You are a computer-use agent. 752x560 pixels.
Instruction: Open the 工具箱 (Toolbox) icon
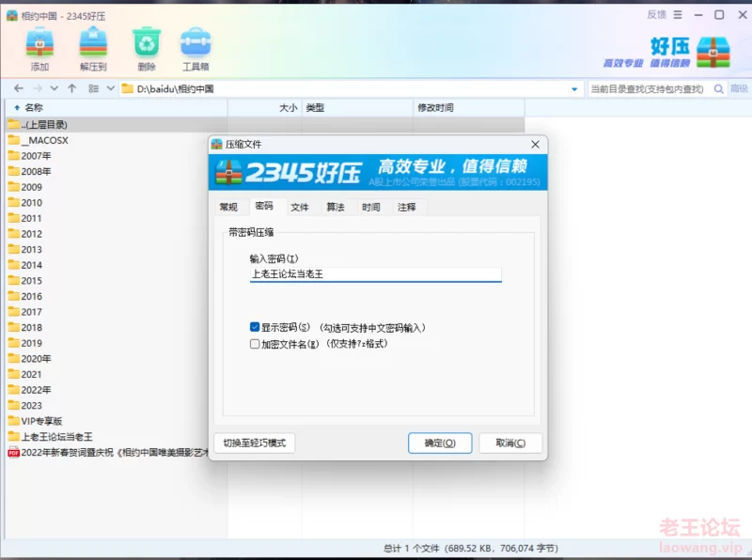(x=196, y=42)
